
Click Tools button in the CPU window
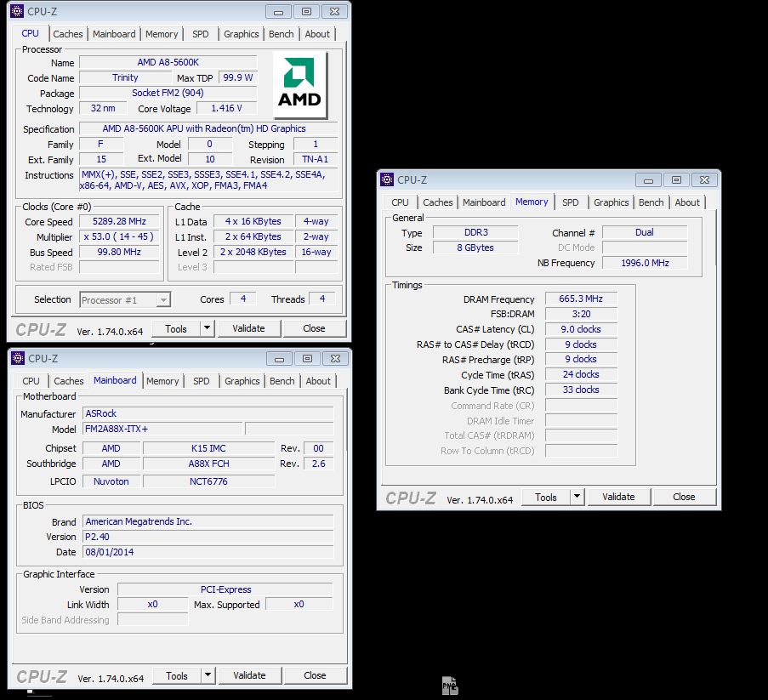point(176,328)
